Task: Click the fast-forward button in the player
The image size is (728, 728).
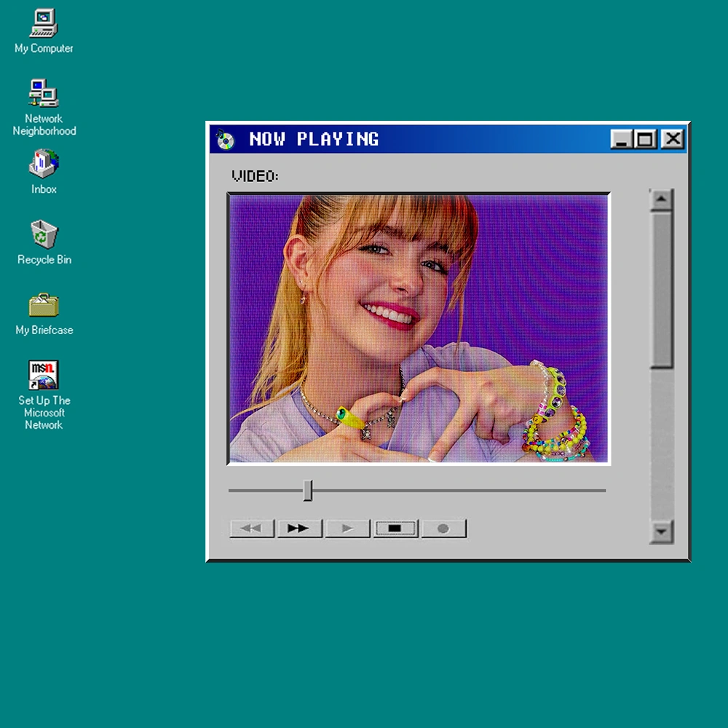Action: (299, 529)
